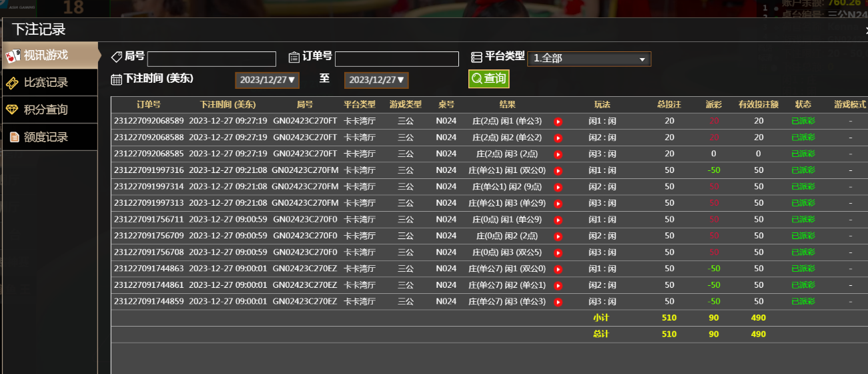The image size is (868, 374).
Task: Click the 平台类型 column header
Action: pyautogui.click(x=360, y=105)
